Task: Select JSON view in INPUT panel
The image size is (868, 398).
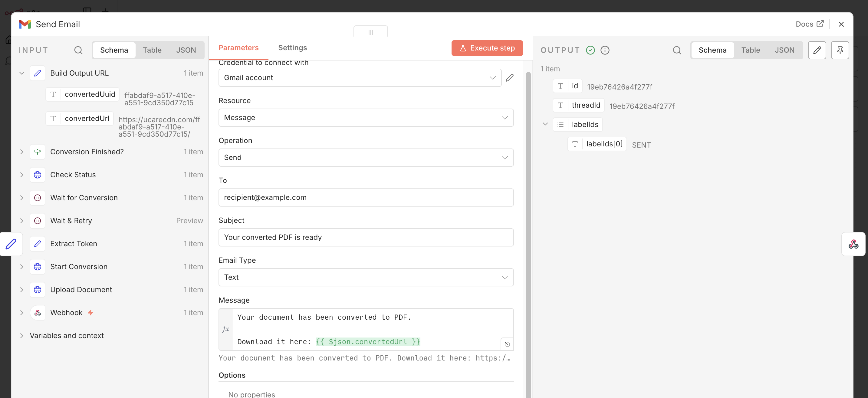Action: [x=186, y=50]
